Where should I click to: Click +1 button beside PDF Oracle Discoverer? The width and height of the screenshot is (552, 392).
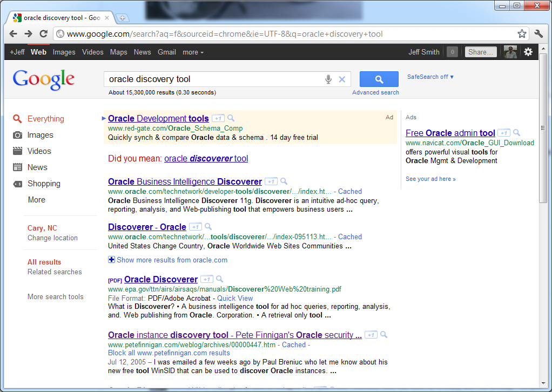(207, 279)
